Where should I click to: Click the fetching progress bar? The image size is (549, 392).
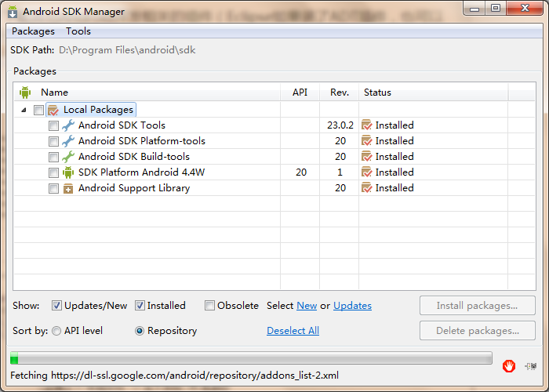click(x=251, y=358)
